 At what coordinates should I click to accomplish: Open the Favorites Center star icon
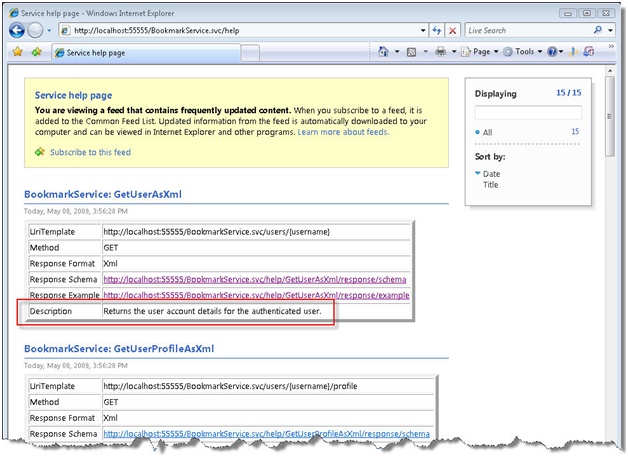pyautogui.click(x=18, y=52)
